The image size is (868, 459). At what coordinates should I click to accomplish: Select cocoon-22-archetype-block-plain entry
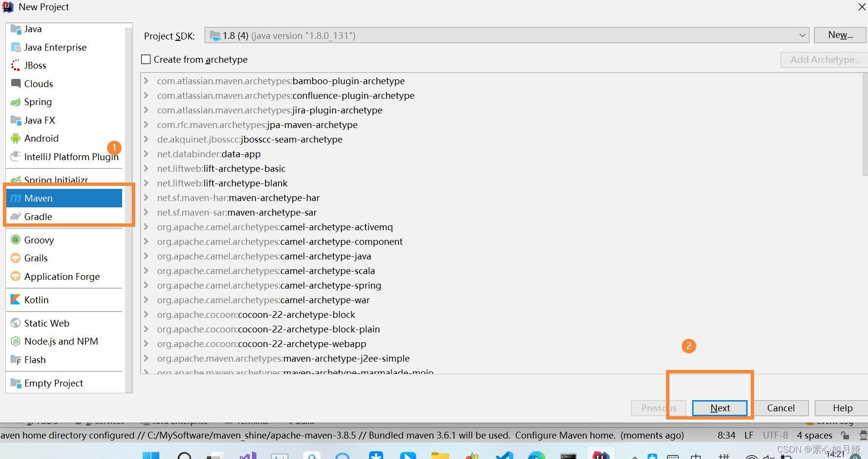click(268, 329)
